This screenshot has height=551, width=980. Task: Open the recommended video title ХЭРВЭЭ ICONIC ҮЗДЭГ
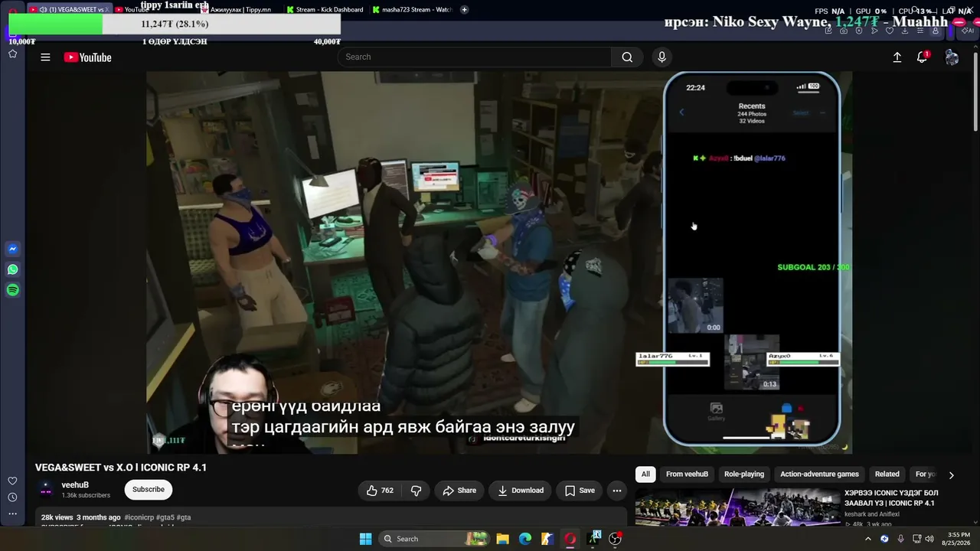[891, 498]
